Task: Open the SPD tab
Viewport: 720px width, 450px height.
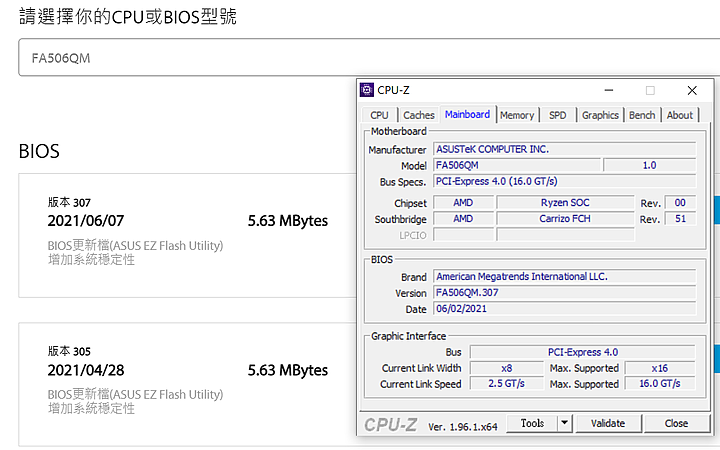Action: [x=557, y=115]
